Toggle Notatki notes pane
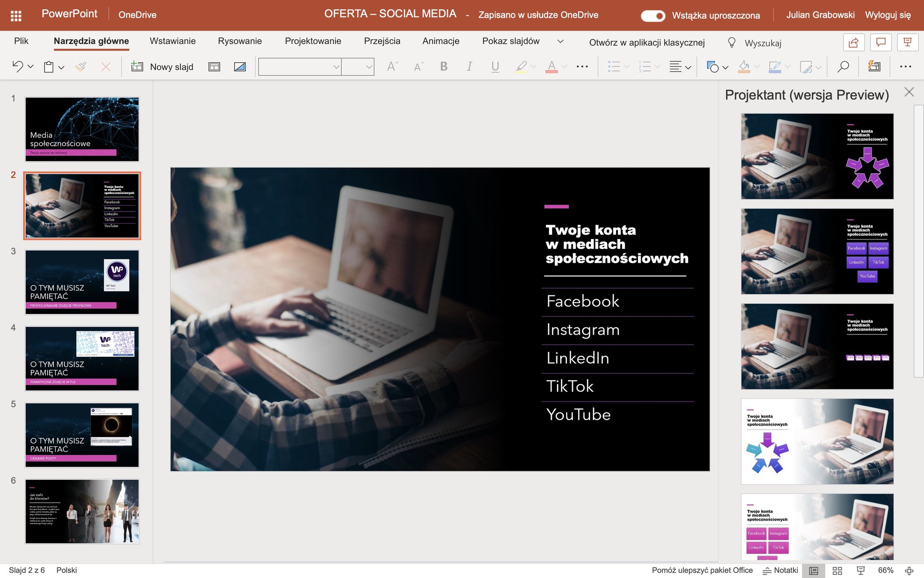The height and width of the screenshot is (578, 924). [780, 570]
